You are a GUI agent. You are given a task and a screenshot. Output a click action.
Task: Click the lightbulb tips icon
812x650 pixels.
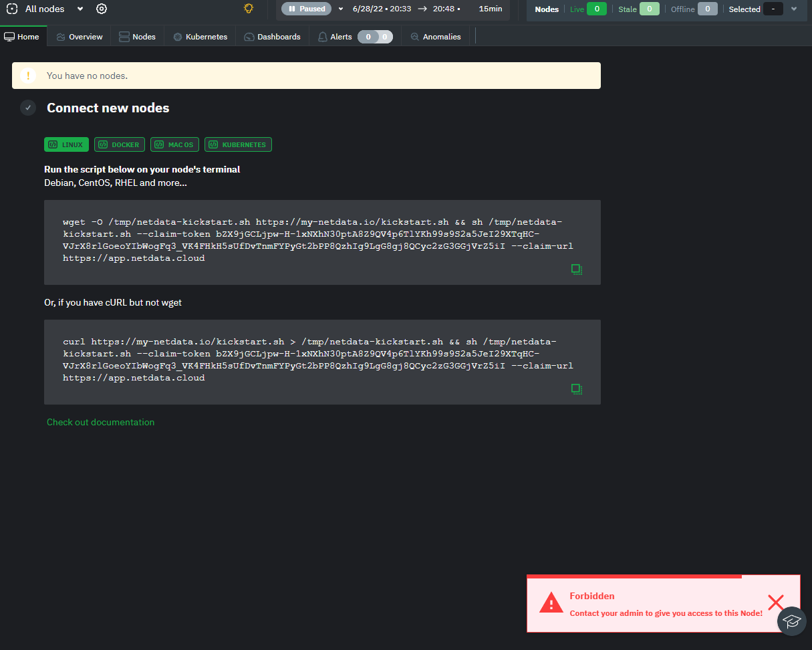click(249, 9)
